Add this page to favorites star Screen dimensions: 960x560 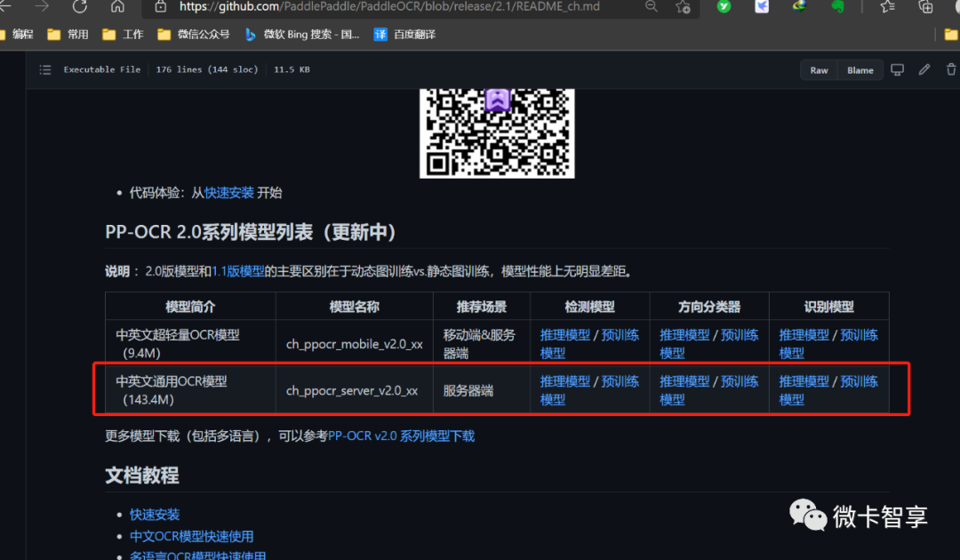(683, 7)
